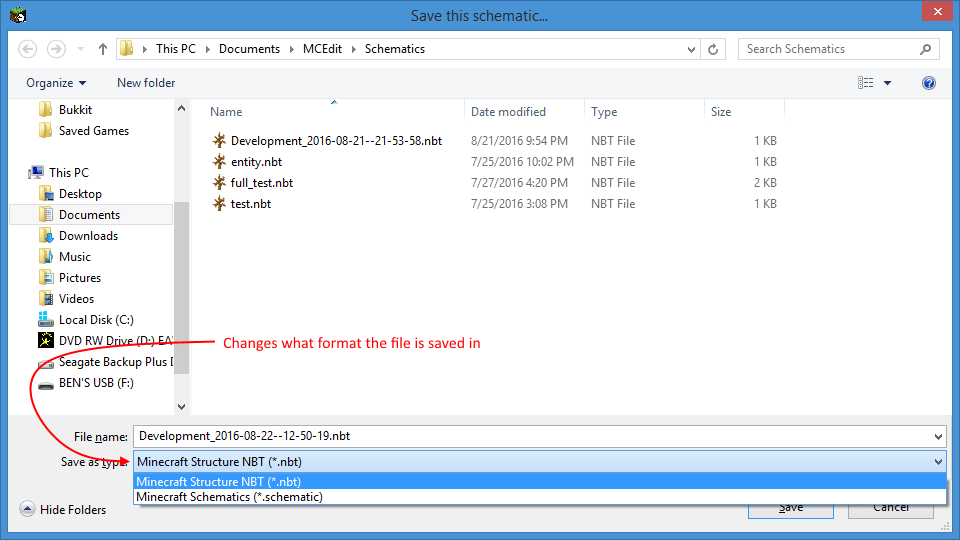Click the MCEdit app icon in title bar

click(18, 15)
